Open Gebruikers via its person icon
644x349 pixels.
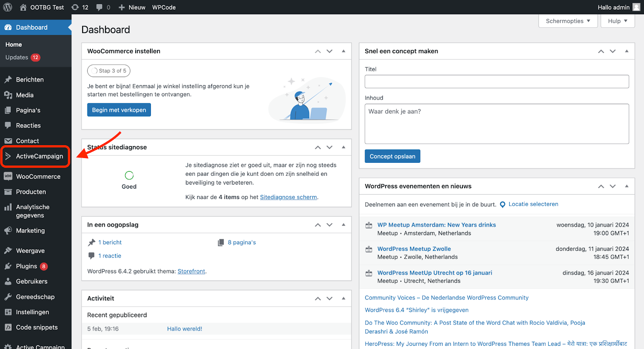[x=8, y=281]
